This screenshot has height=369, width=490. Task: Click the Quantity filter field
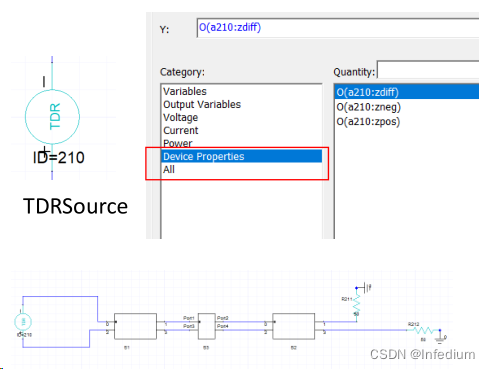tap(428, 71)
